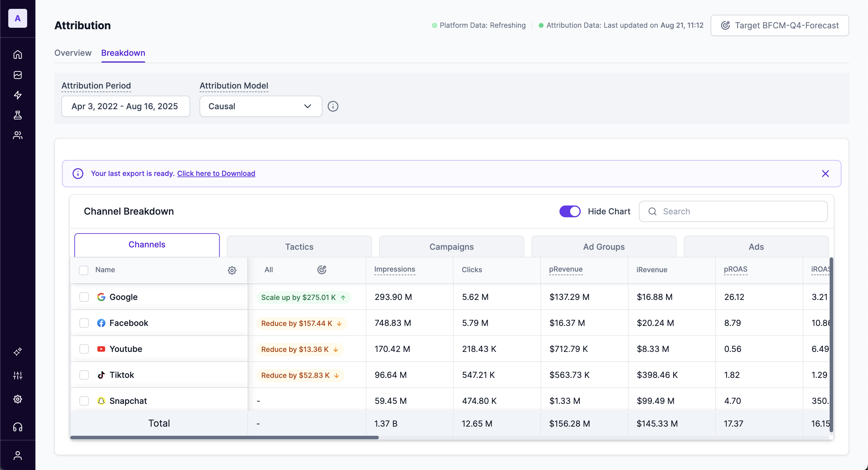Switch to the Overview tab
Screen dimensions: 868x470
click(73, 53)
